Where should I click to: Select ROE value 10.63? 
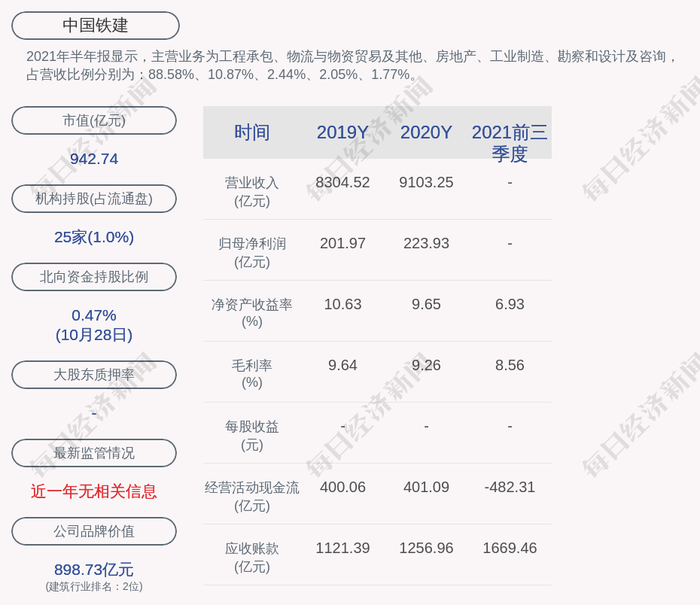pyautogui.click(x=343, y=304)
